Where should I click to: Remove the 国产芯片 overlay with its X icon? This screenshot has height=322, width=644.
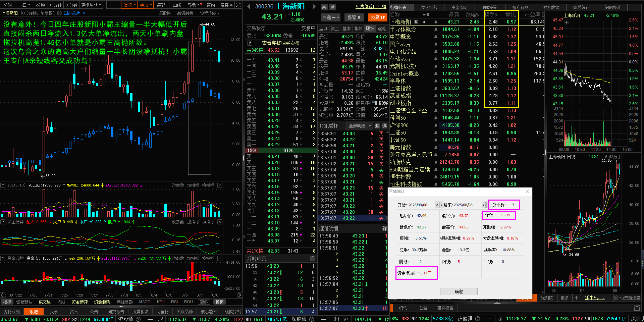84,13
